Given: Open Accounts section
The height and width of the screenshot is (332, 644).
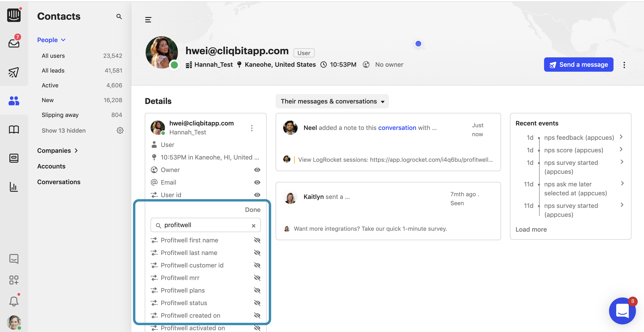Looking at the screenshot, I should [x=51, y=166].
